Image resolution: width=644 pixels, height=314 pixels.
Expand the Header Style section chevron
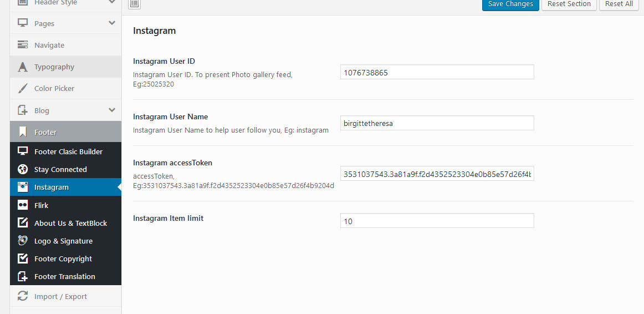[x=112, y=2]
